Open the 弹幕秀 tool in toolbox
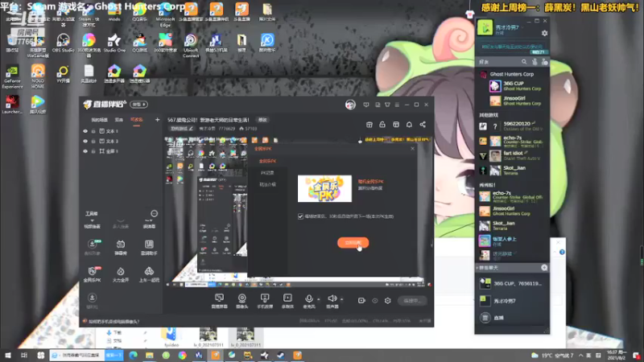644x362 pixels. tap(120, 248)
